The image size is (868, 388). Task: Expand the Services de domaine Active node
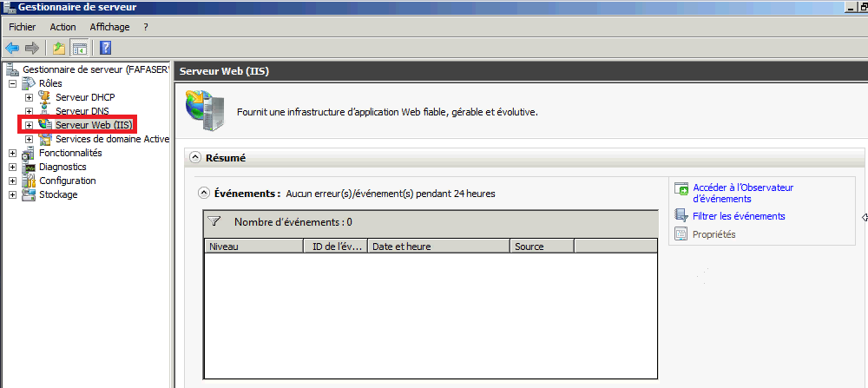coord(30,139)
